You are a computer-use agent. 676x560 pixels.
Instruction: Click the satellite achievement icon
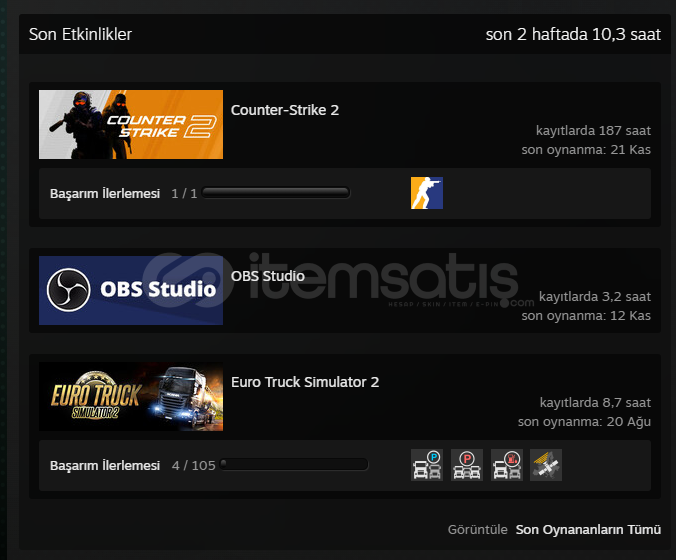[546, 465]
